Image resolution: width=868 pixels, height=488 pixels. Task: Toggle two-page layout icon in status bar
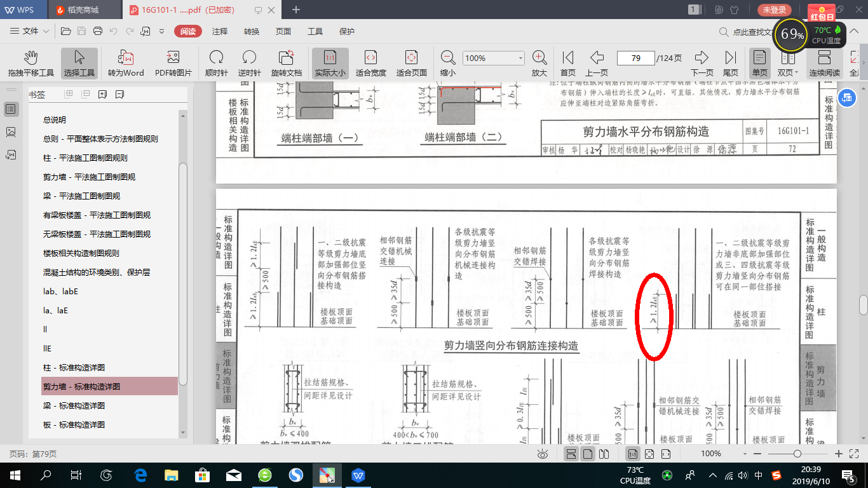[x=604, y=454]
